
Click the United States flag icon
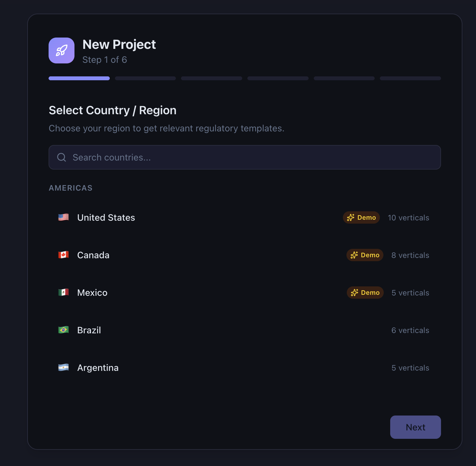(63, 217)
